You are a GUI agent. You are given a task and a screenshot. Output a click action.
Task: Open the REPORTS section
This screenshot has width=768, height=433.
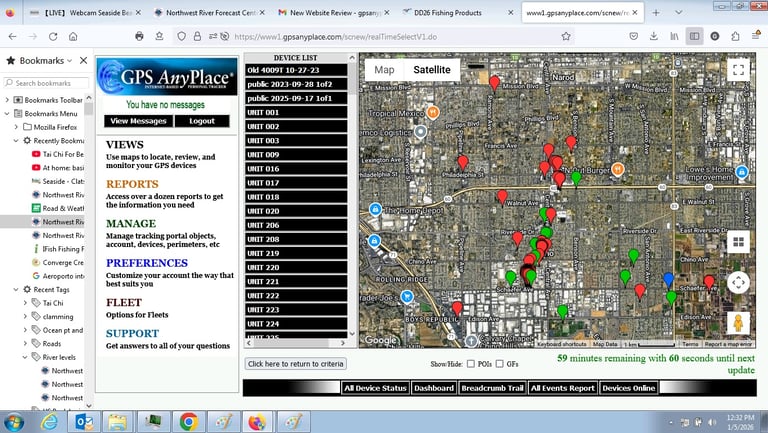[x=132, y=184]
